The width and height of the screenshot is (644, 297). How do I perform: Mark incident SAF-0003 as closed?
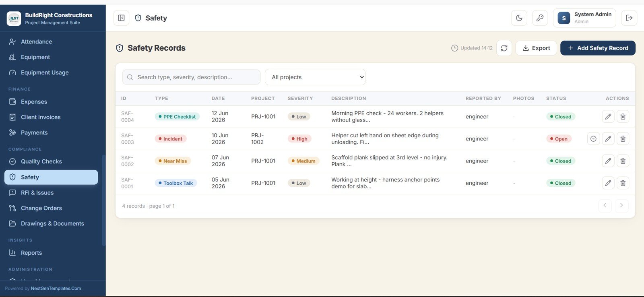[593, 139]
